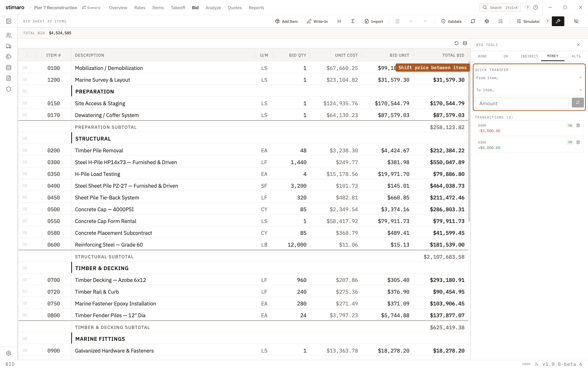Click the help icon next to Simulator
The image size is (588, 368).
click(547, 21)
